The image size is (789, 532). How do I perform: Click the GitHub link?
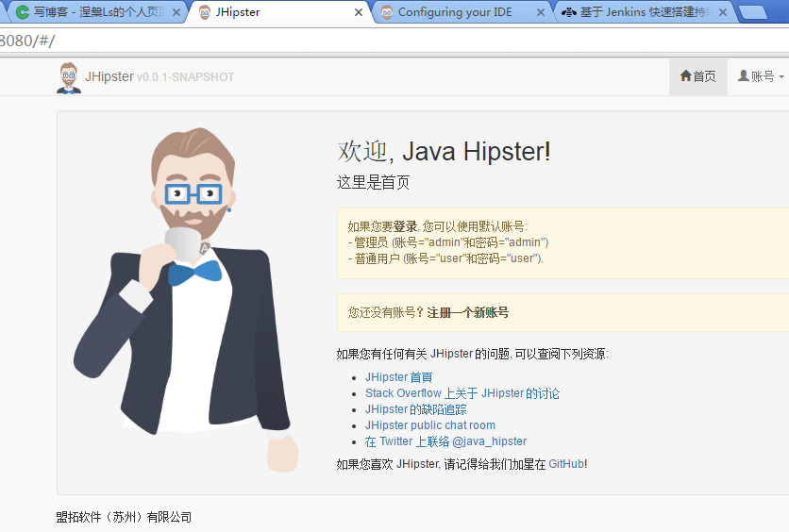click(x=566, y=464)
